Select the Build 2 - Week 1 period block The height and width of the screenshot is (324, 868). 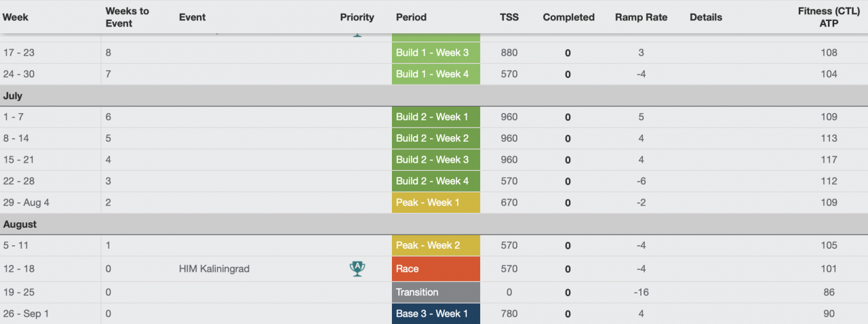click(x=435, y=117)
